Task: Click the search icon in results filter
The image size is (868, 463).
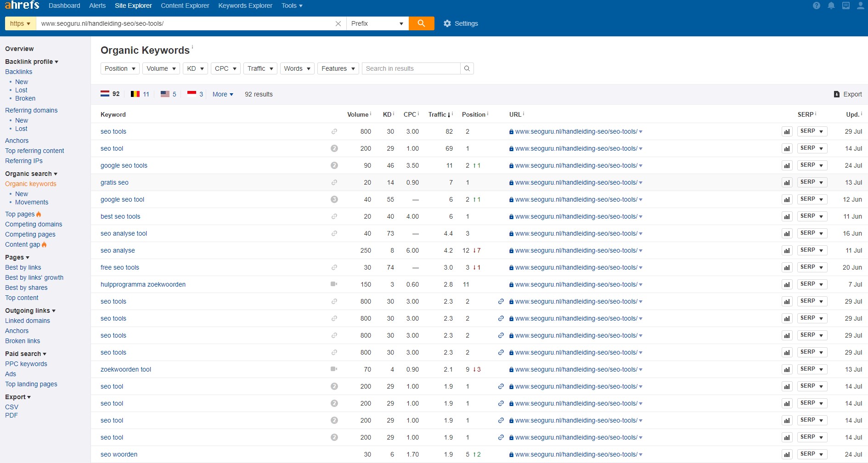Action: pos(467,68)
